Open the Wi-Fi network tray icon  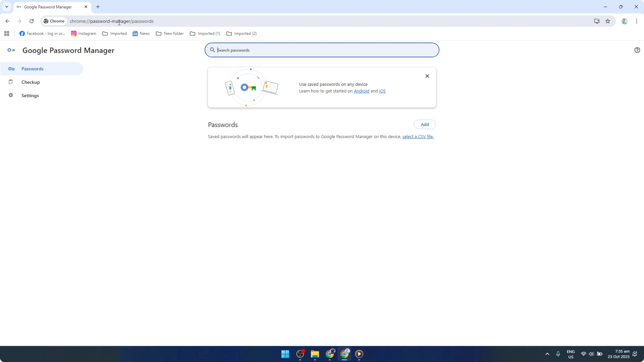coord(583,354)
